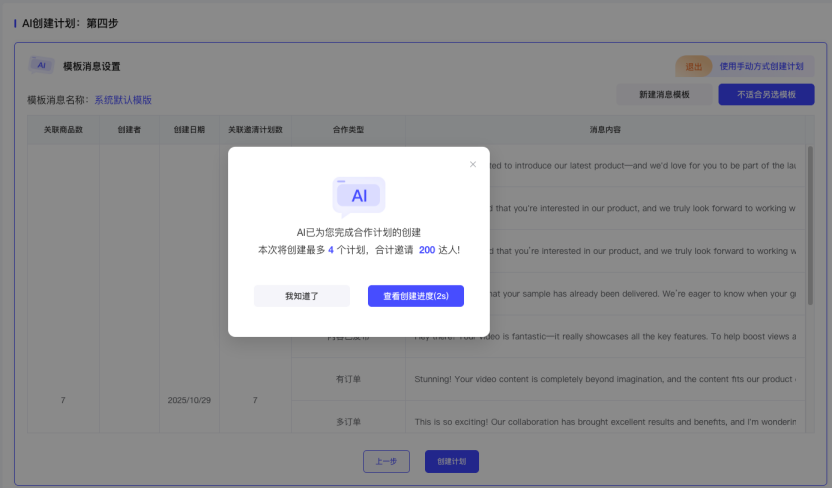Click the 创建计划 button at bottom
The width and height of the screenshot is (832, 488).
452,461
